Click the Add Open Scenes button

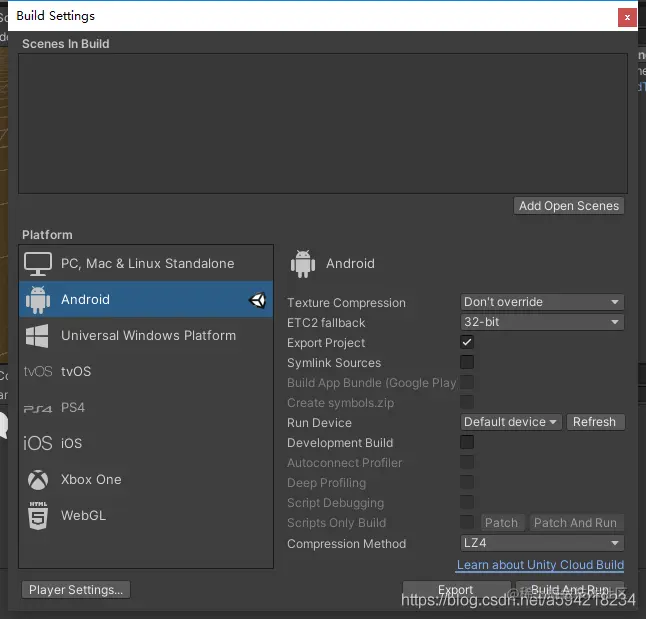(569, 206)
